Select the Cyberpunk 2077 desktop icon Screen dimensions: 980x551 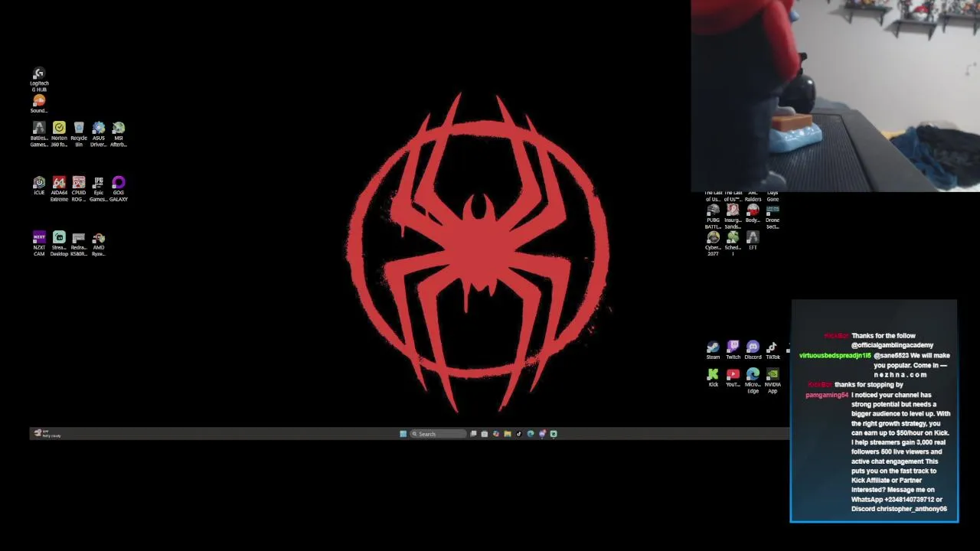(713, 244)
